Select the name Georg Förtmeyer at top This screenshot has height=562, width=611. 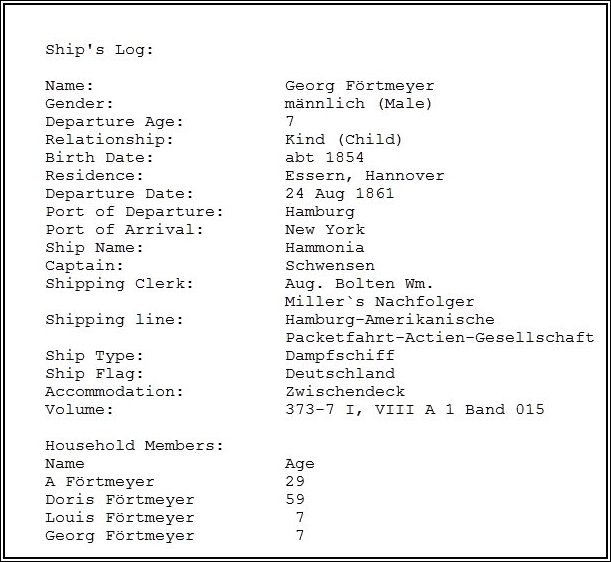click(x=359, y=86)
